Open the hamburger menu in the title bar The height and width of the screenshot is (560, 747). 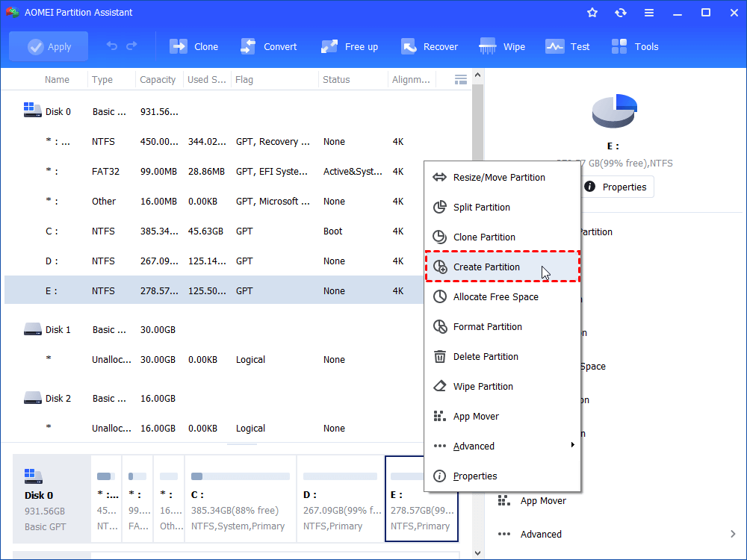[x=649, y=12]
